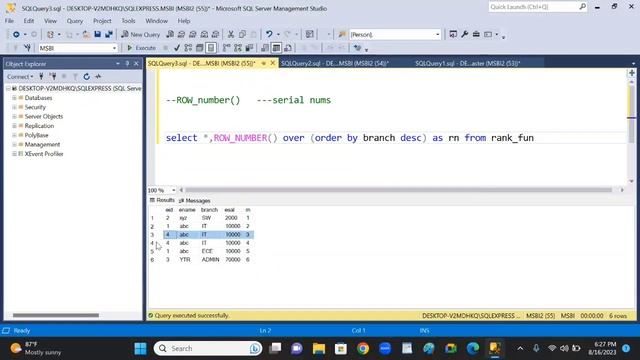Switch output to Results to Text

pos(265,48)
